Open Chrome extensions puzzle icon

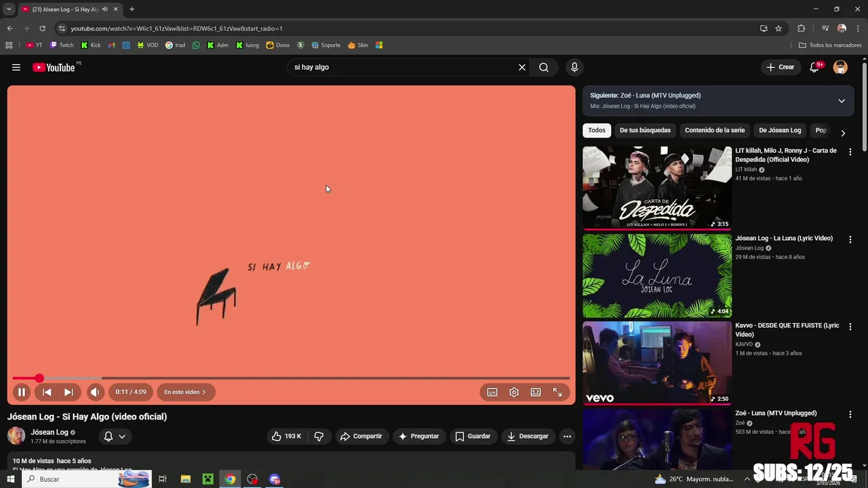[801, 28]
